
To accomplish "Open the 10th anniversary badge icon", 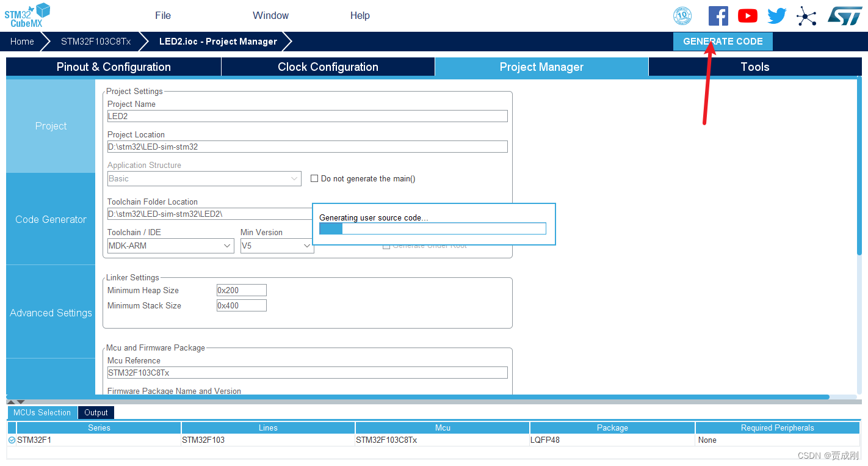I will point(682,16).
